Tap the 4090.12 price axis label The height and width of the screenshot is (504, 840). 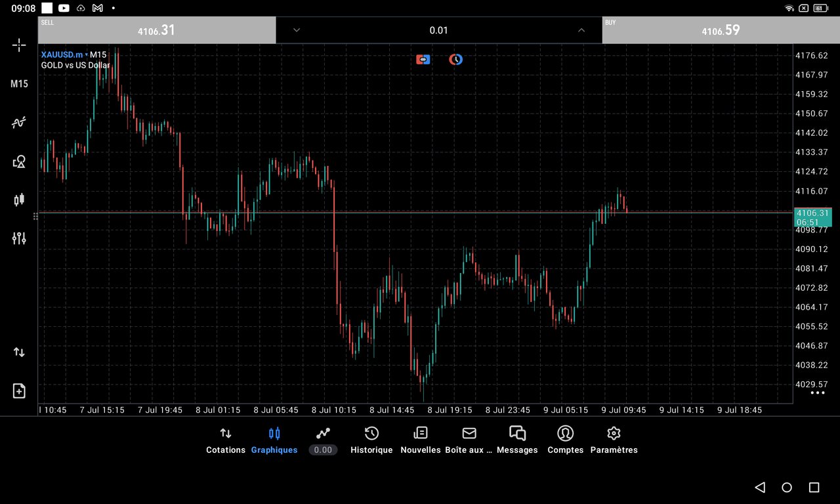pos(811,249)
